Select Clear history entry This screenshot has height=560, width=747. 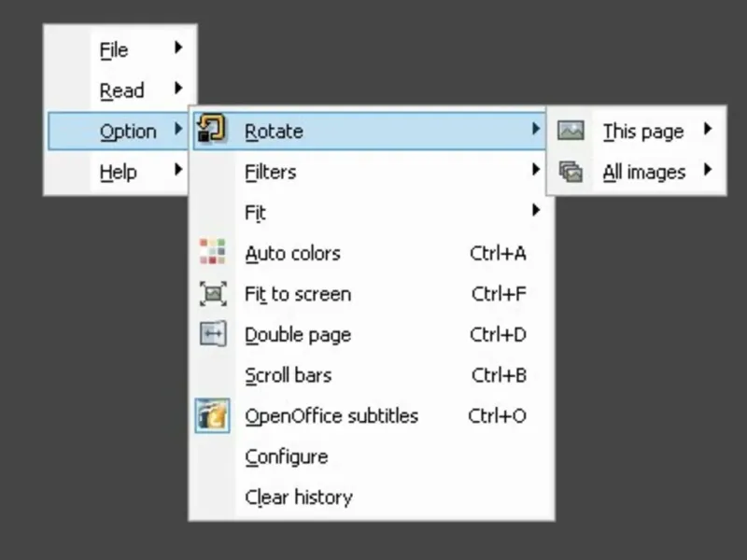(x=298, y=497)
